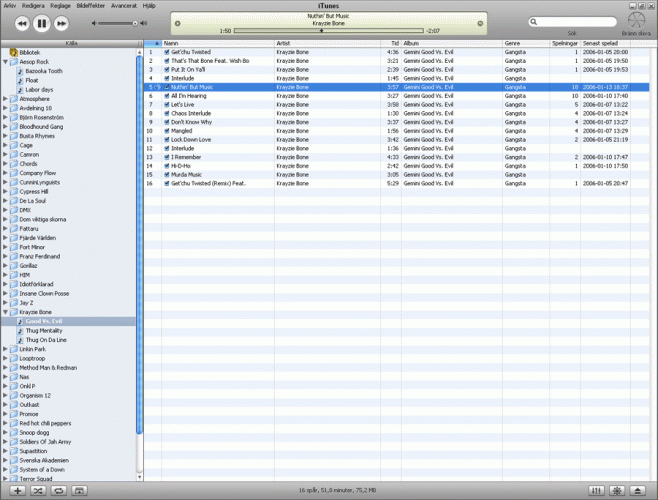This screenshot has width=658, height=500.
Task: Uncheck the Murda Music track checkbox
Action: 167,175
